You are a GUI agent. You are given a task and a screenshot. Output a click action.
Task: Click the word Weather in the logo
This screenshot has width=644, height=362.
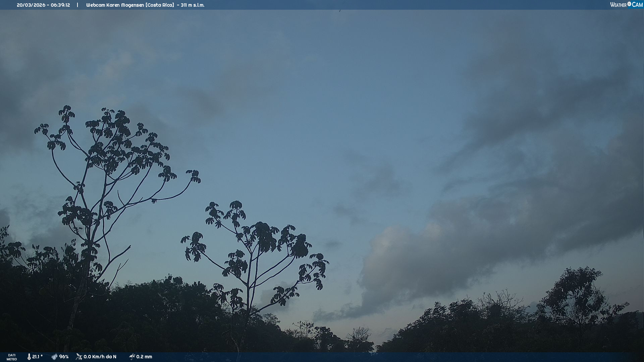(x=618, y=5)
